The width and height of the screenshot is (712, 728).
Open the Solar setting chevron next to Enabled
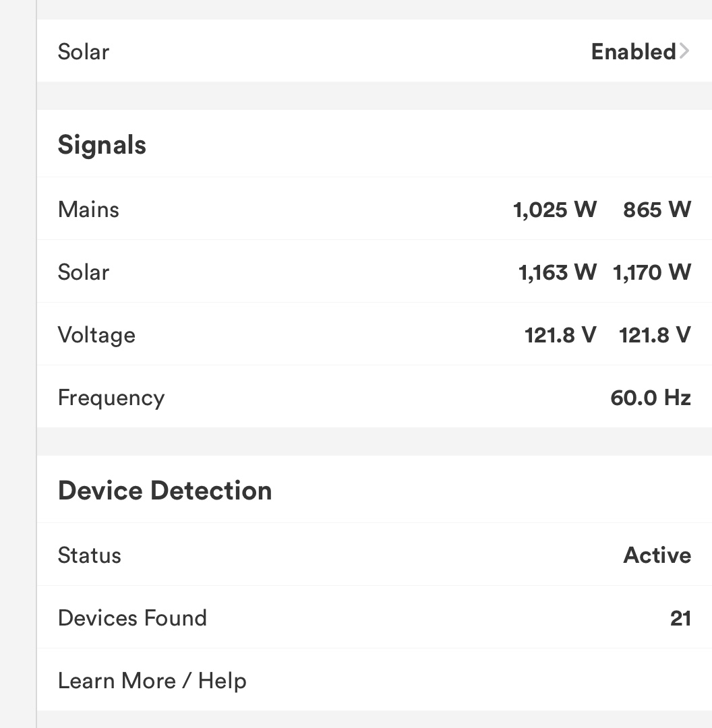[684, 51]
